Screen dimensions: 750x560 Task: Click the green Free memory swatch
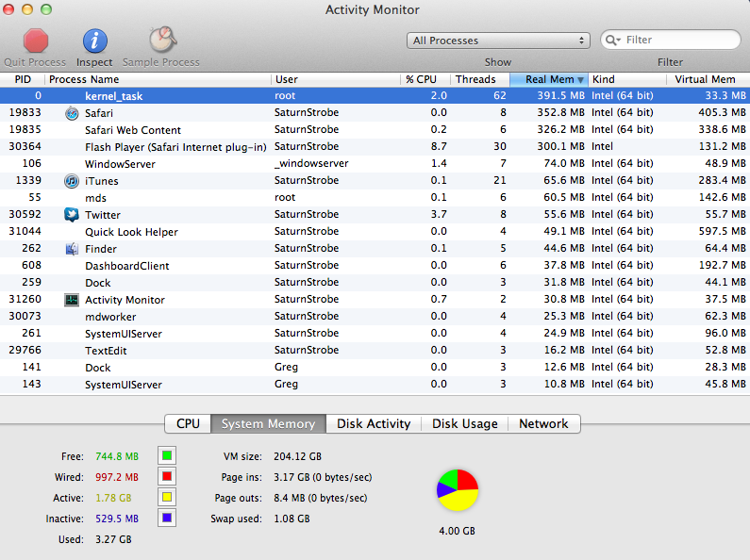pyautogui.click(x=167, y=456)
